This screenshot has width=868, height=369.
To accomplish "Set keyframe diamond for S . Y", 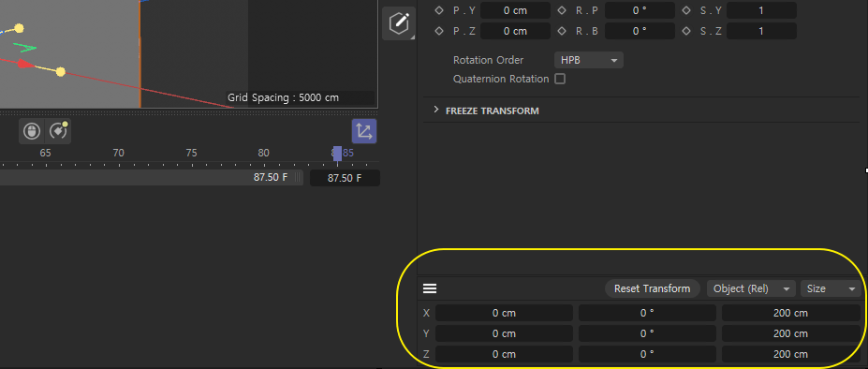I will point(686,10).
